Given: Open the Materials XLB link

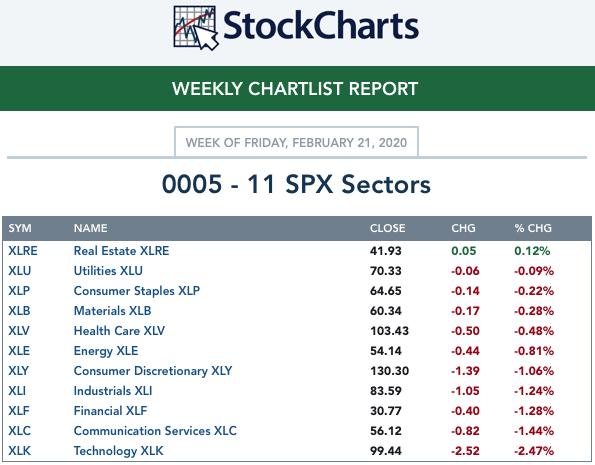Looking at the screenshot, I should 112,311.
